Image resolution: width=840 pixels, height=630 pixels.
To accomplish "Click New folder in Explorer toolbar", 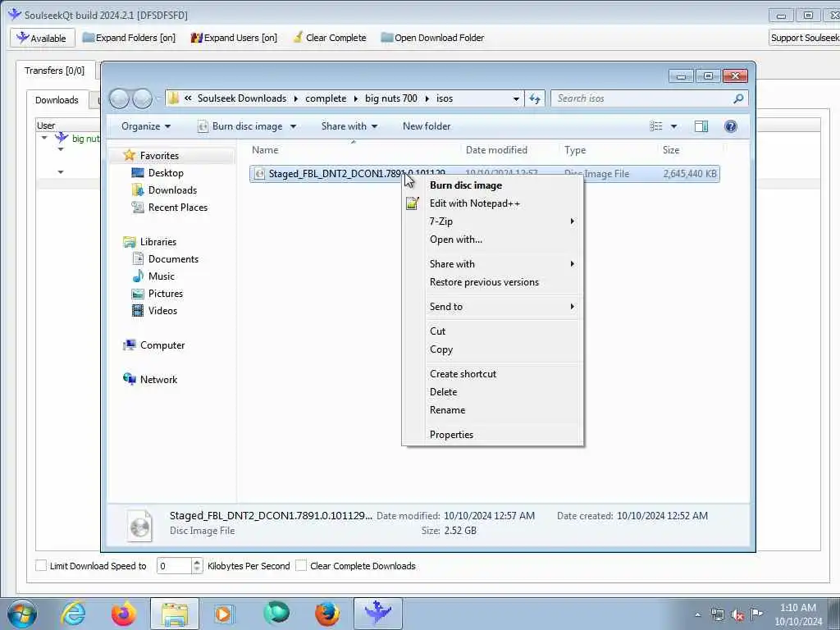I will click(x=427, y=126).
